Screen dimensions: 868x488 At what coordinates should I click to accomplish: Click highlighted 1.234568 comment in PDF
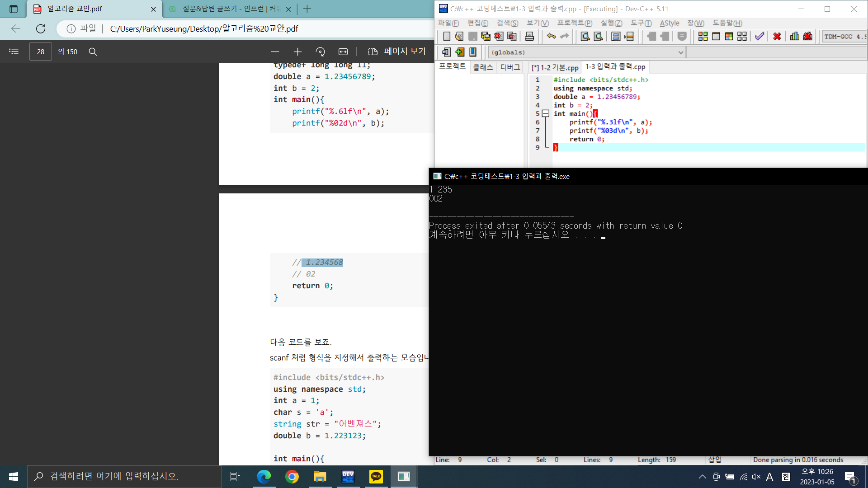click(x=323, y=263)
